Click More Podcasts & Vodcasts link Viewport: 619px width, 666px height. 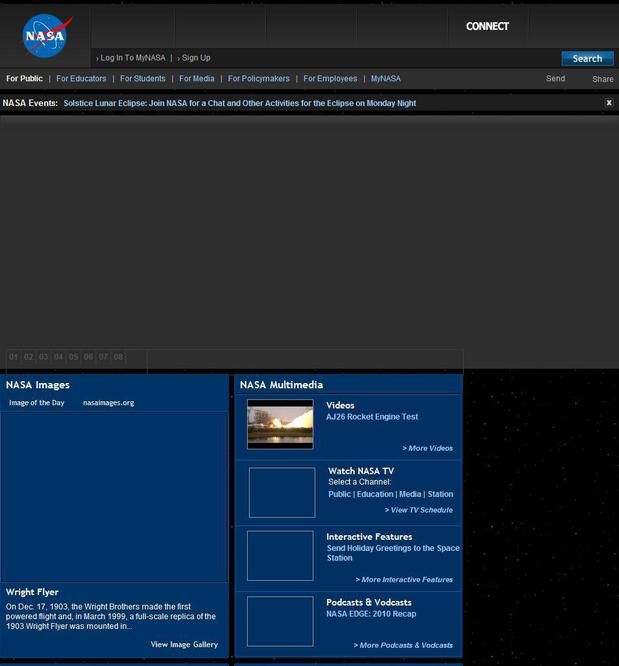403,645
